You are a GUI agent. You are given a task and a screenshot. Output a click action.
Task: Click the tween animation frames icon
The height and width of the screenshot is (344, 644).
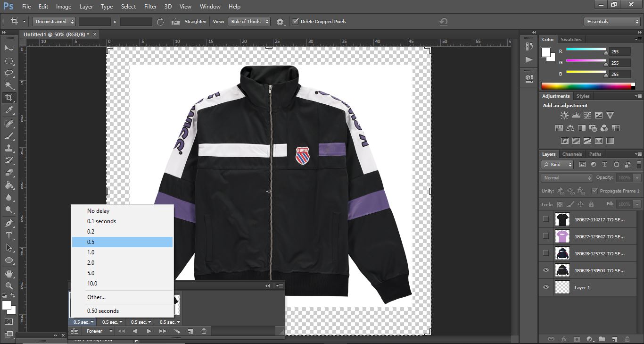click(x=177, y=331)
